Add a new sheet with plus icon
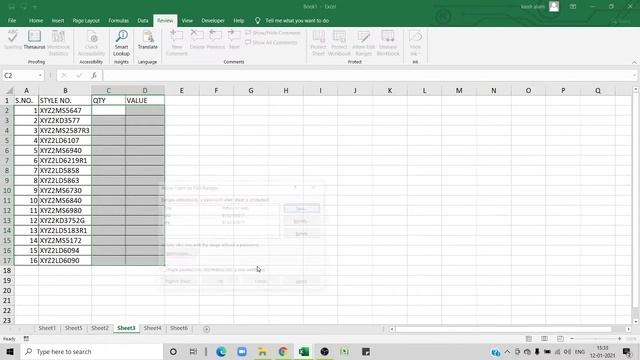This screenshot has height=360, width=640. tap(207, 329)
